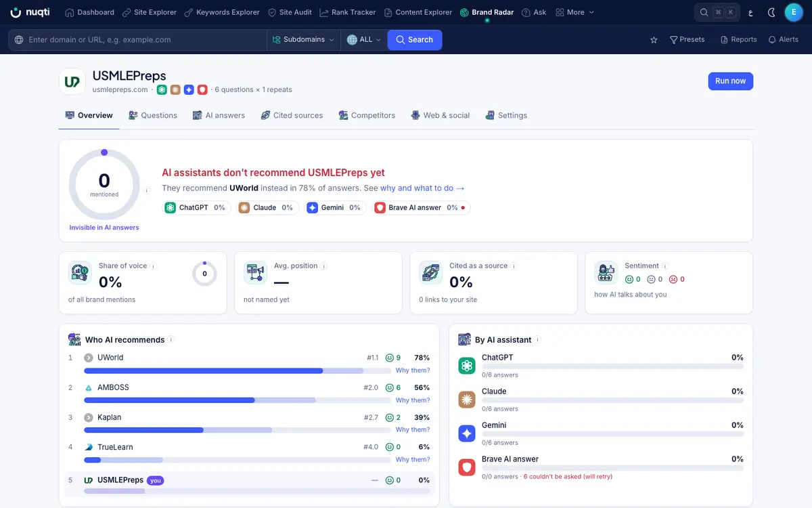
Task: Click the info icon next to Share of voice
Action: point(154,266)
